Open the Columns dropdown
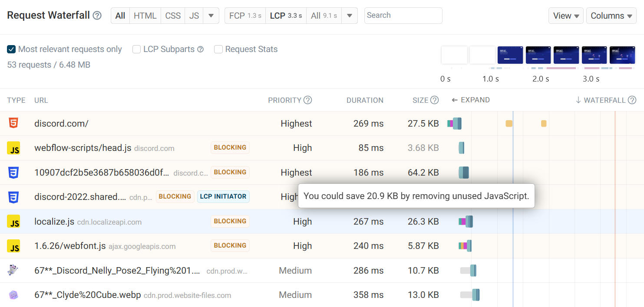Screen dimensions: 644x307 (611, 16)
